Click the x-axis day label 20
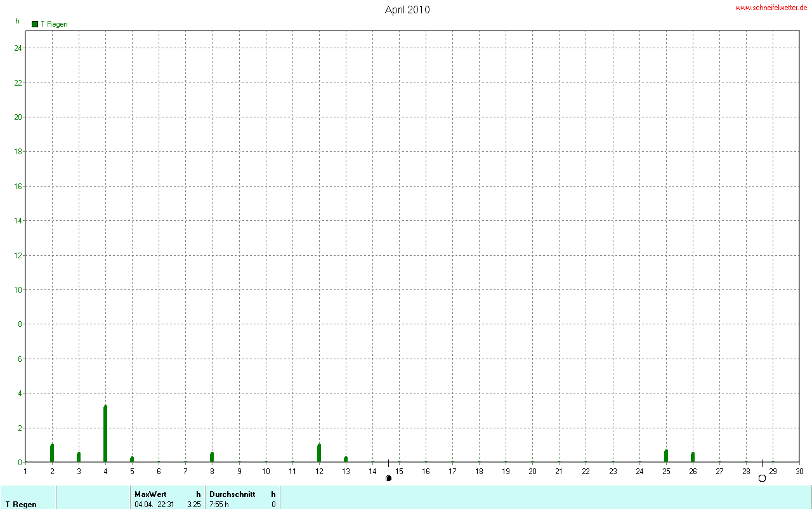This screenshot has width=812, height=509. coord(533,472)
